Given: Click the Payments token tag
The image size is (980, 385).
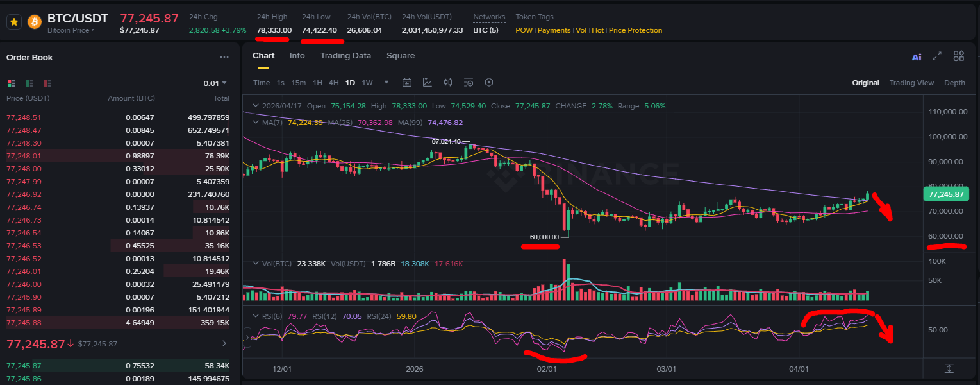Looking at the screenshot, I should click(x=554, y=30).
